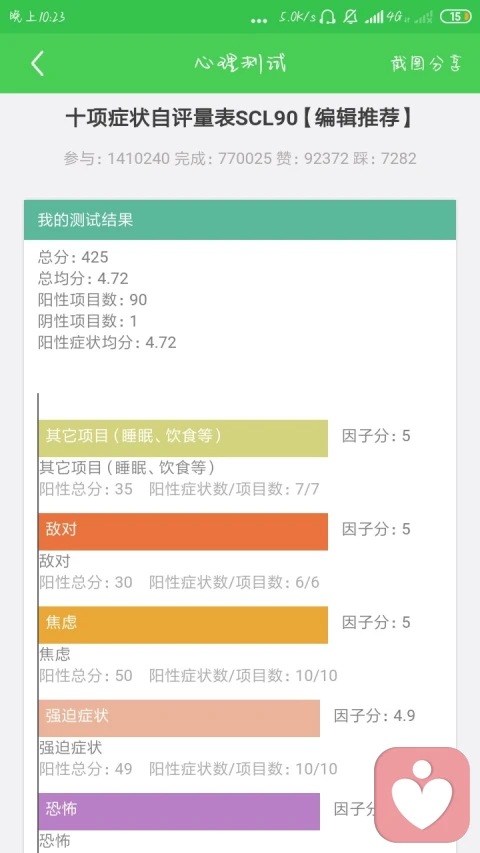The height and width of the screenshot is (853, 480).
Task: Tap the yellow 焦虑 factor bar
Action: (x=183, y=625)
